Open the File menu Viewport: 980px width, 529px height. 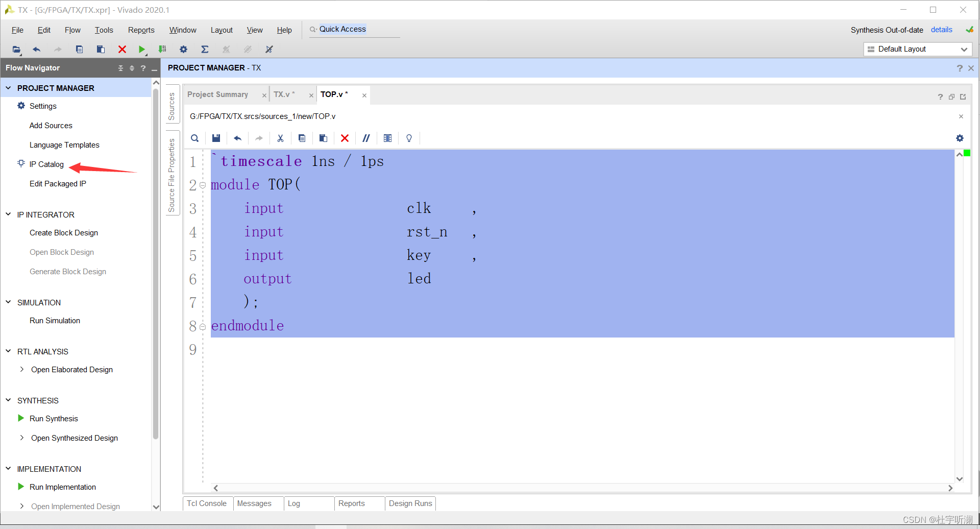pyautogui.click(x=17, y=30)
